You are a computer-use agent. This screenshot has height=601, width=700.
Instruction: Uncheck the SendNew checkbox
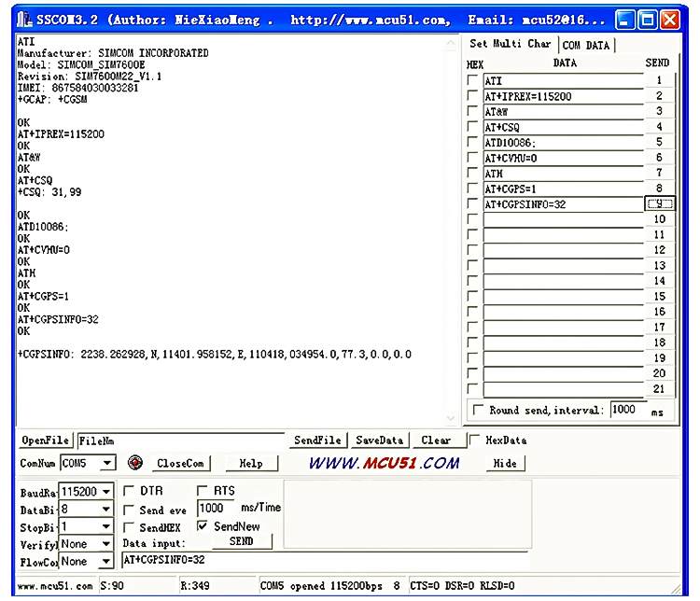pos(203,526)
